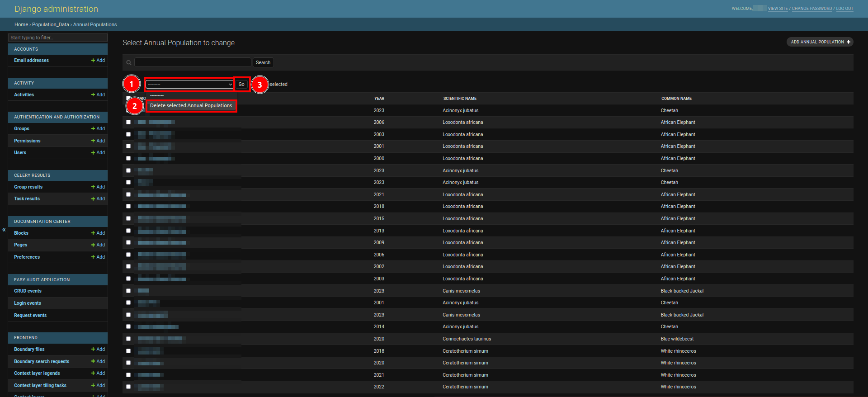
Task: Check the 2001 Cheetah row checkbox
Action: 128,302
